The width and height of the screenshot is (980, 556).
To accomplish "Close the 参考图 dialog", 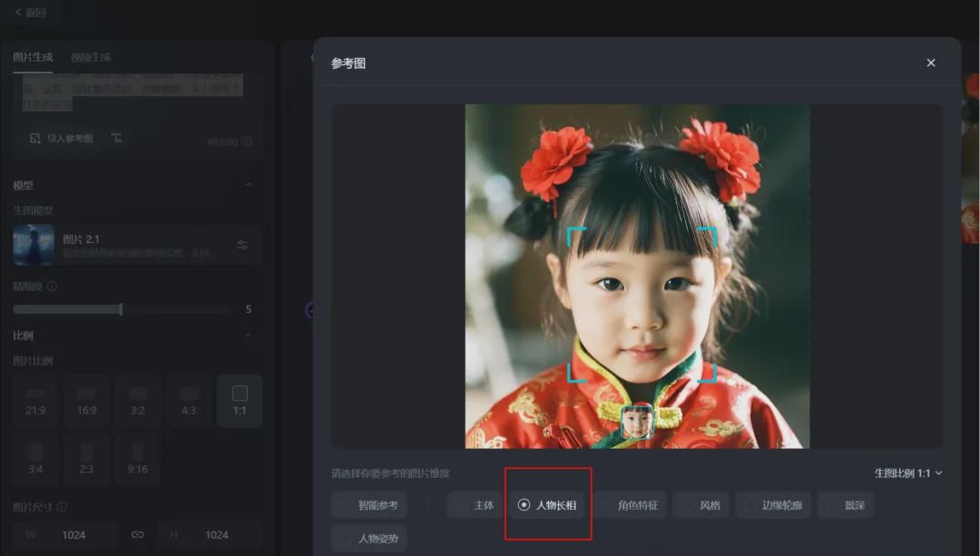I will click(930, 63).
